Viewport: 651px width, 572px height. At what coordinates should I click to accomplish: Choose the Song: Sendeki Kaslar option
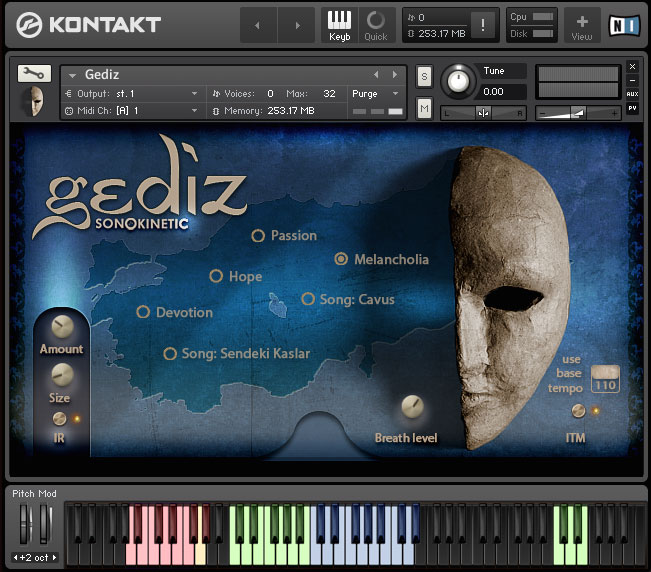click(x=170, y=354)
